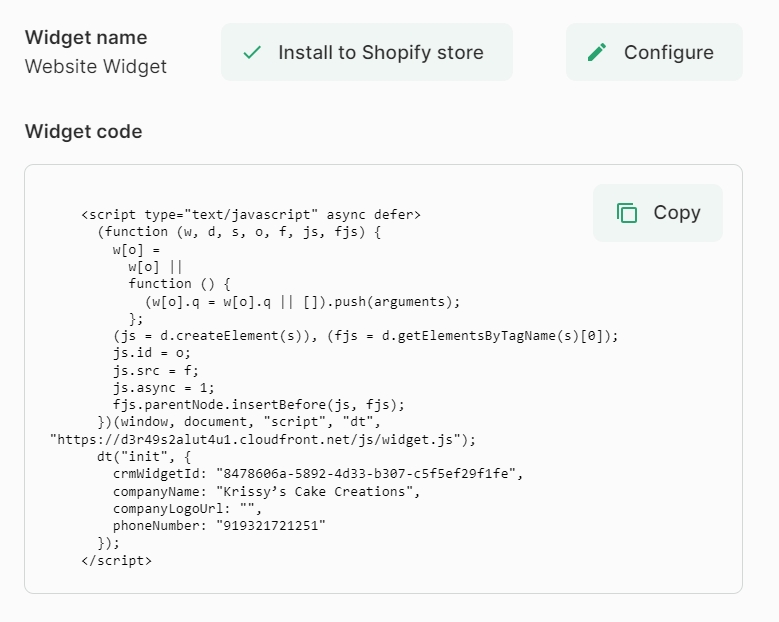Click the Website Widget name text
Image resolution: width=779 pixels, height=622 pixels.
click(x=96, y=67)
